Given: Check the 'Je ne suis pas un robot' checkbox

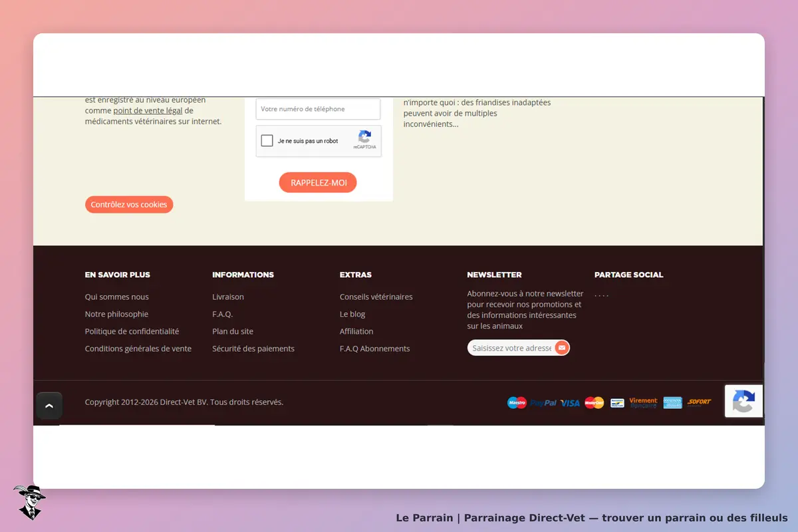Looking at the screenshot, I should click(267, 141).
